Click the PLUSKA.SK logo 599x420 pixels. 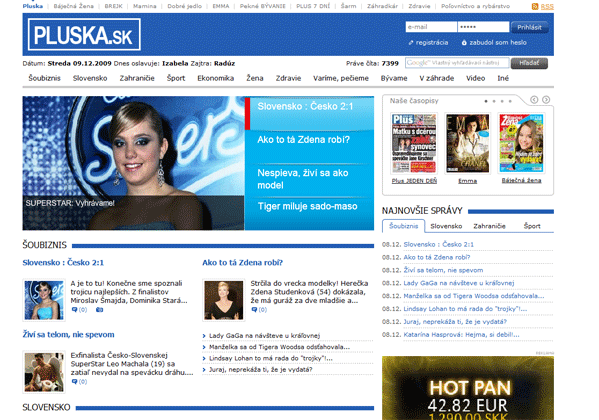(84, 34)
